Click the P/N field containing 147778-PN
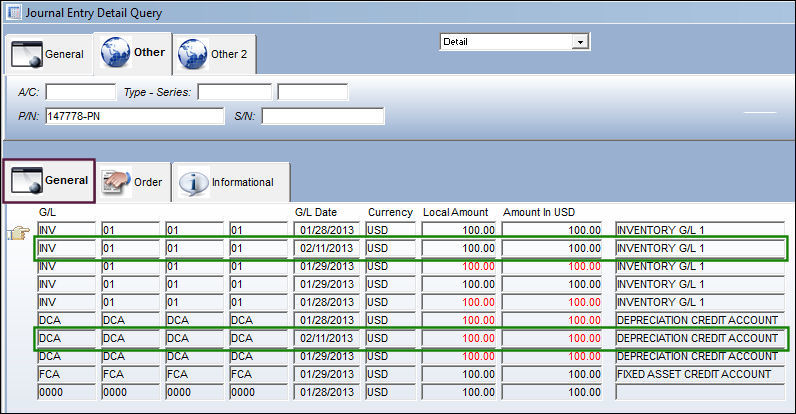Screen dimensions: 796x414 tap(135, 116)
